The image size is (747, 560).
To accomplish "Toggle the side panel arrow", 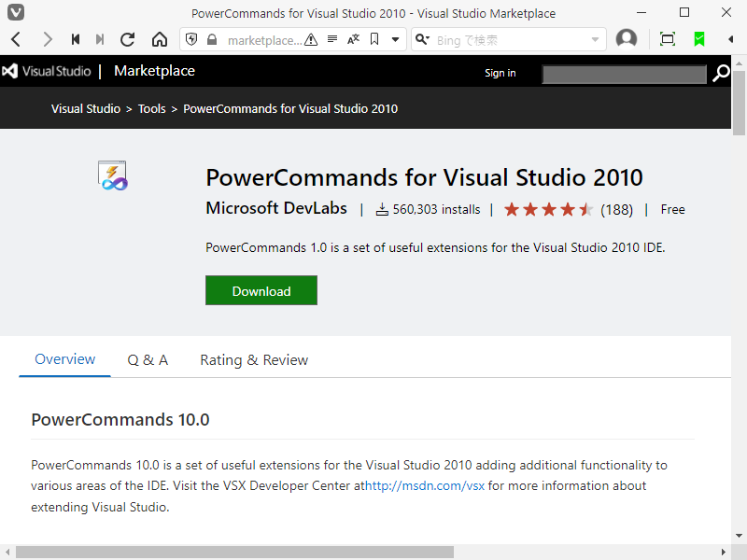I will pyautogui.click(x=731, y=39).
